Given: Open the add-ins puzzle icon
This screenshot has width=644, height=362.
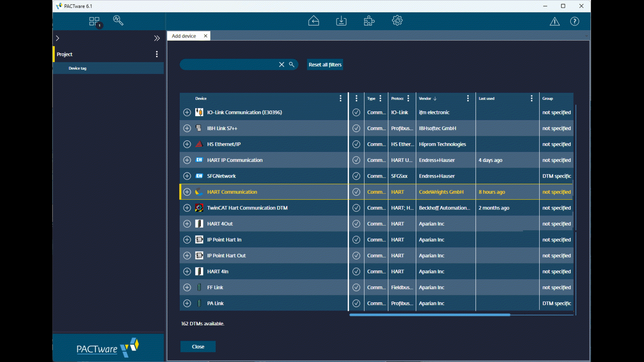Looking at the screenshot, I should point(369,21).
